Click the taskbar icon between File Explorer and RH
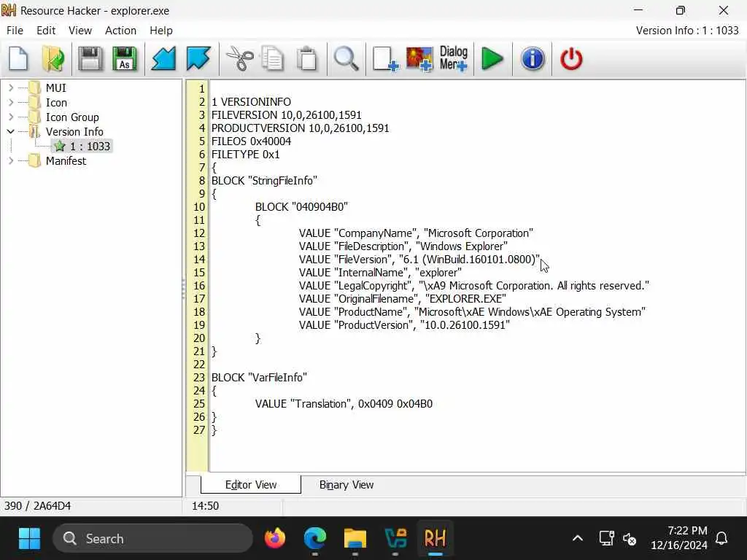747x560 pixels. point(395,539)
